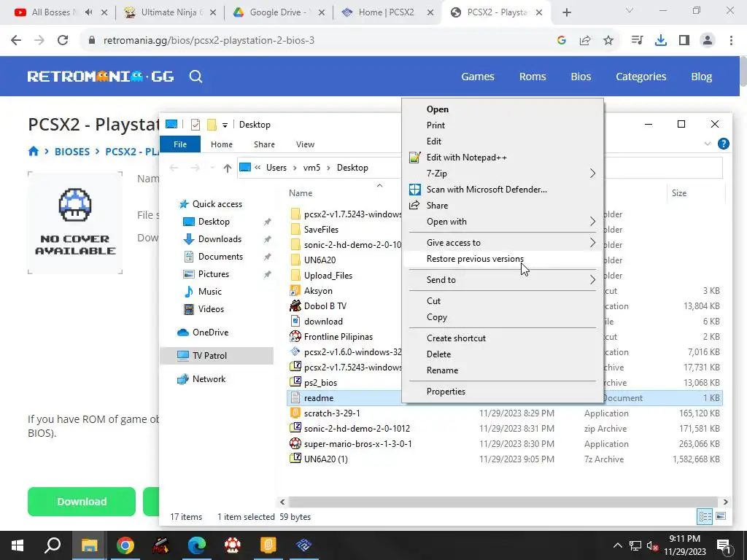
Task: Open Windows search on taskbar
Action: click(53, 545)
